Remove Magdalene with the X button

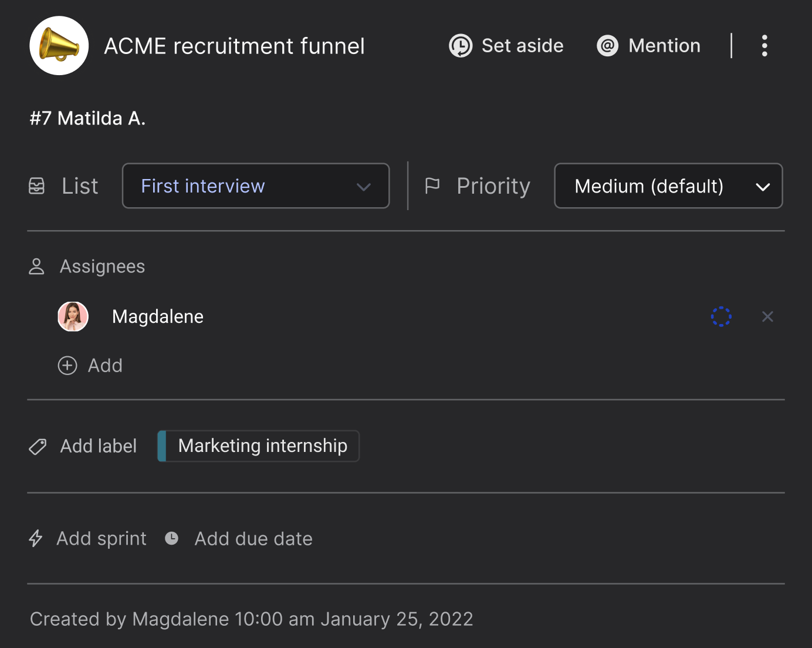767,316
